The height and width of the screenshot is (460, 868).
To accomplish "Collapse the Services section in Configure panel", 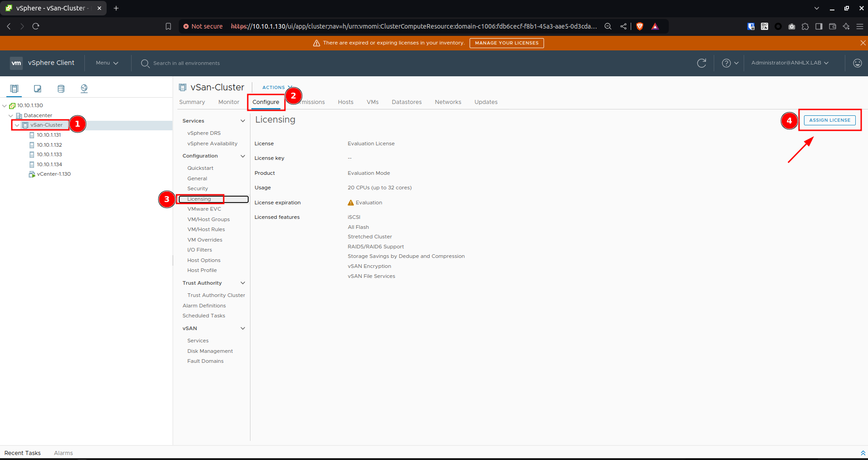I will (x=243, y=121).
